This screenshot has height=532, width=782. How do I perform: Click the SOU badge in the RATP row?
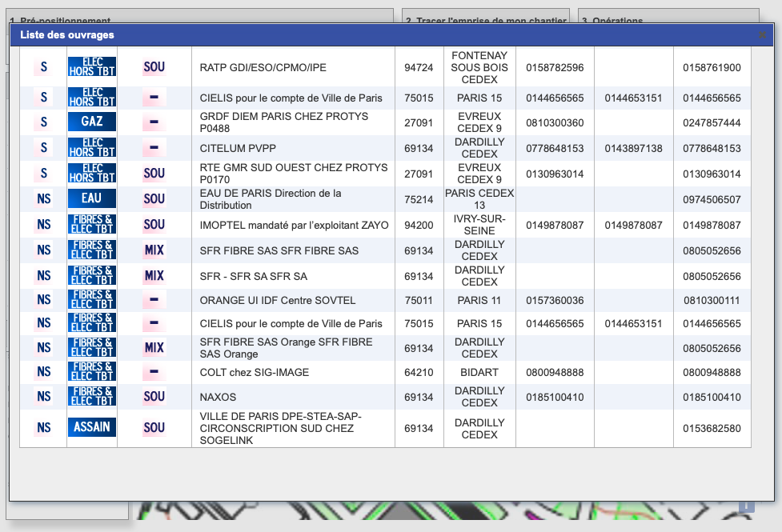(x=154, y=67)
